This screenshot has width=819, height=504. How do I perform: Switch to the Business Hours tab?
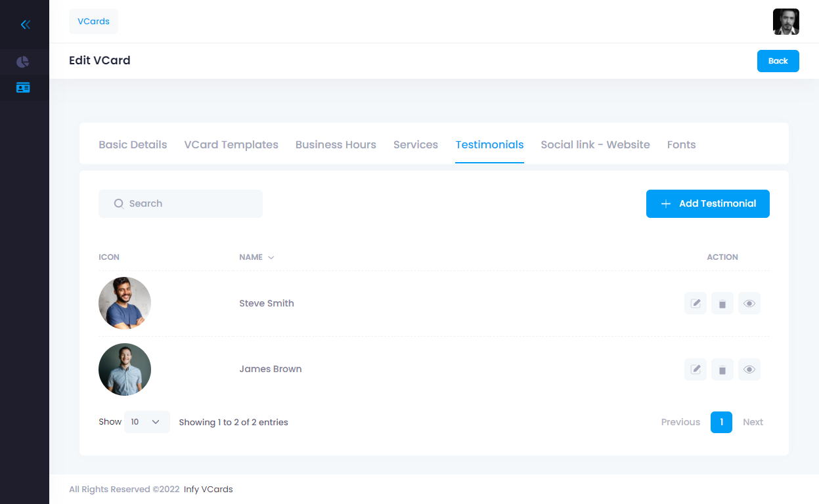point(336,145)
